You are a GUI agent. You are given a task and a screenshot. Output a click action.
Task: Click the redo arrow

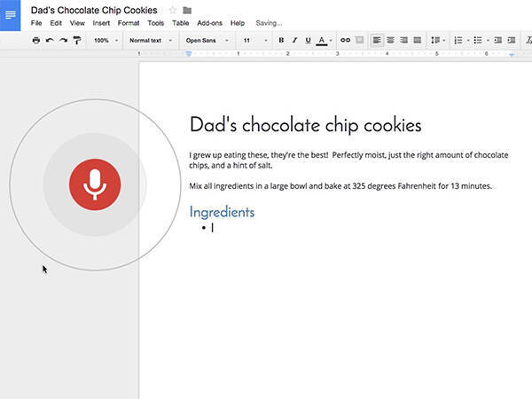click(62, 40)
